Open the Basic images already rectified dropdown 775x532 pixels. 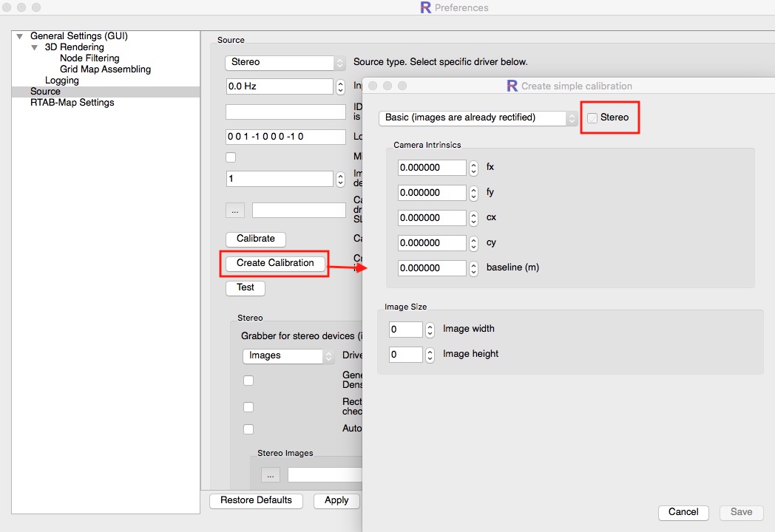pyautogui.click(x=478, y=117)
